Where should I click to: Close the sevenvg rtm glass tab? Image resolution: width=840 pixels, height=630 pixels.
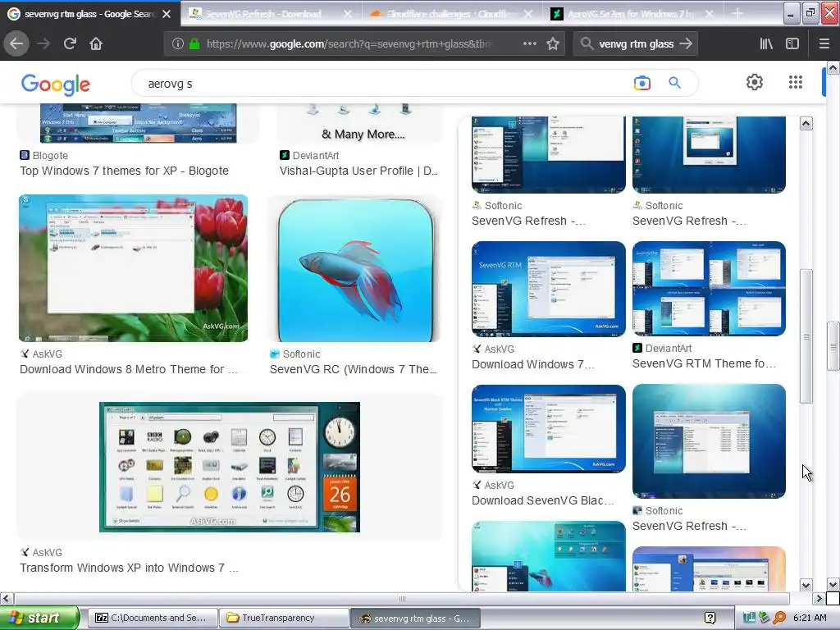[167, 14]
